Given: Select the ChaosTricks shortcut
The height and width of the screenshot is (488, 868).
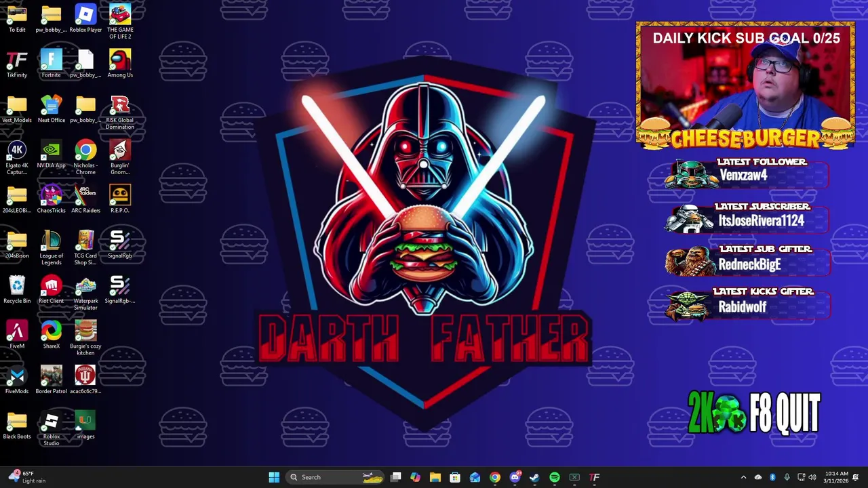Looking at the screenshot, I should pos(51,199).
